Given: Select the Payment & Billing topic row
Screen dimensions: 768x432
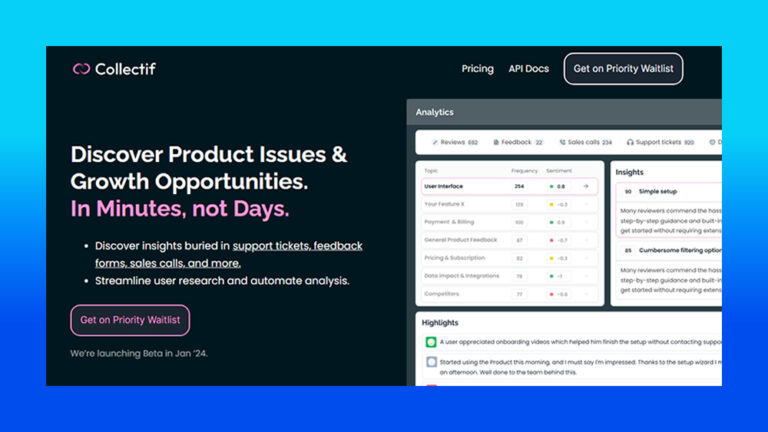Looking at the screenshot, I should point(509,222).
